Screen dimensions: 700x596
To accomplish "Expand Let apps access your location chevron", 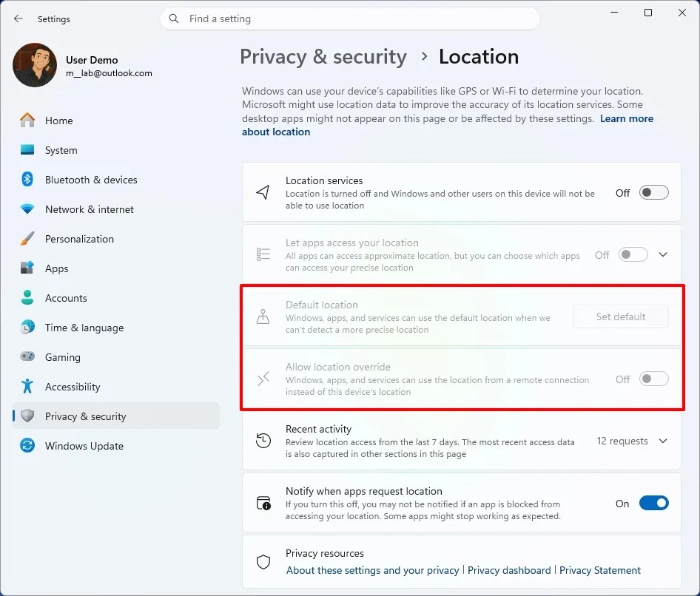I will tap(663, 254).
